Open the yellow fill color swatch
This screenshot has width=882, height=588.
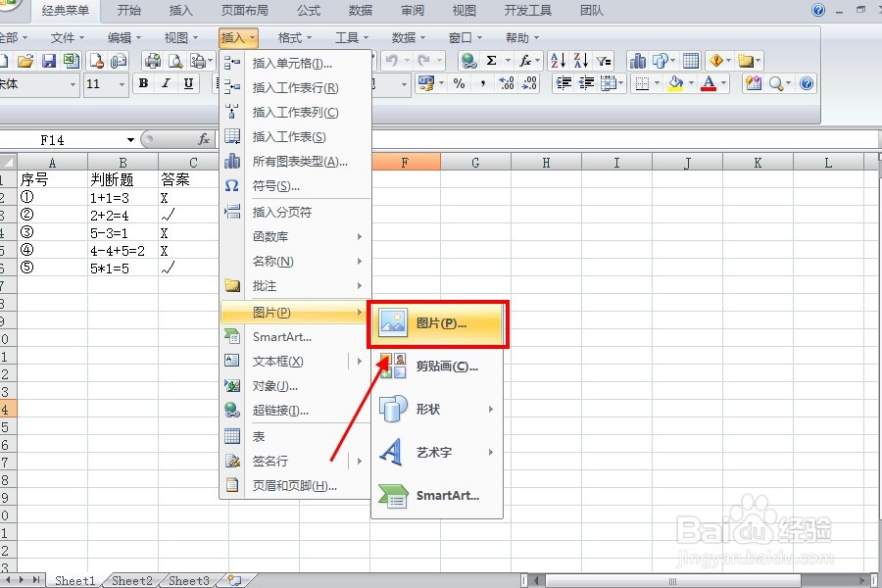coord(675,84)
